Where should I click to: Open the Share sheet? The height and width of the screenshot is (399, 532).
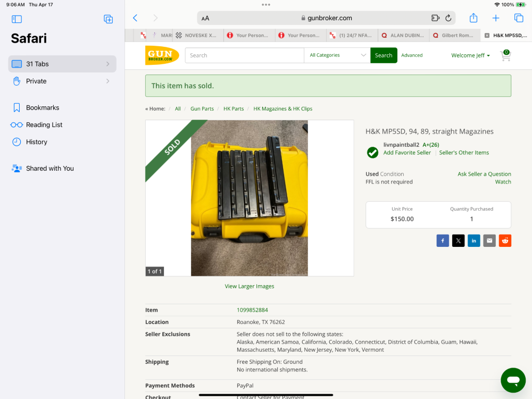tap(473, 18)
